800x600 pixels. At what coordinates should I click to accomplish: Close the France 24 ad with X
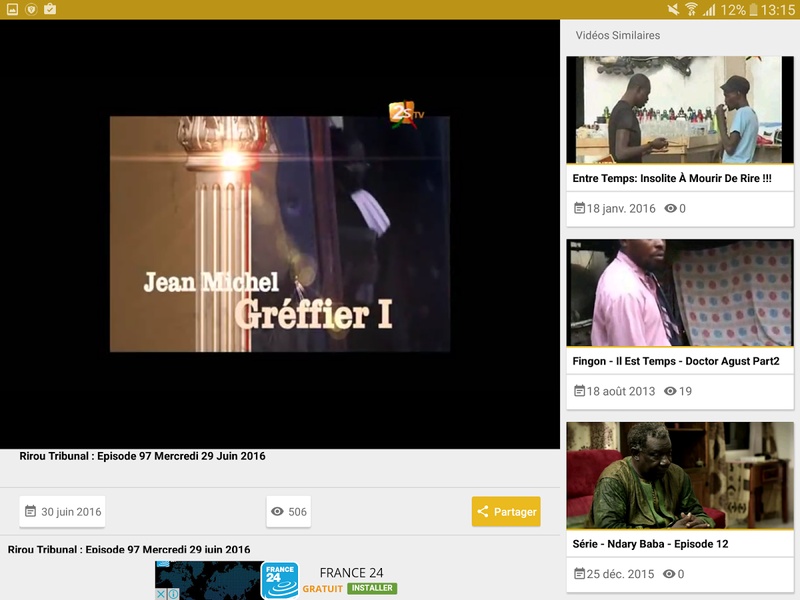point(161,594)
